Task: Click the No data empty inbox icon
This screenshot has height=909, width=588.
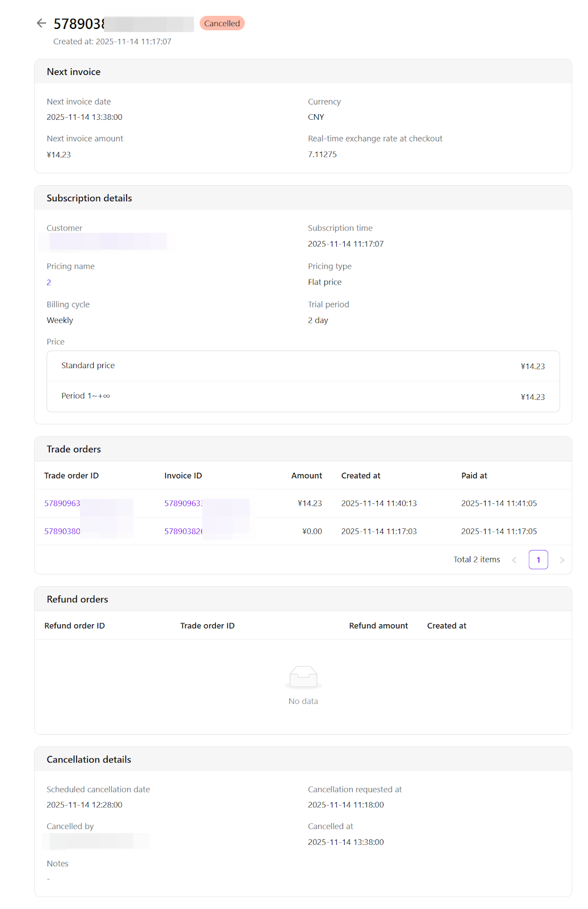Action: 303,677
